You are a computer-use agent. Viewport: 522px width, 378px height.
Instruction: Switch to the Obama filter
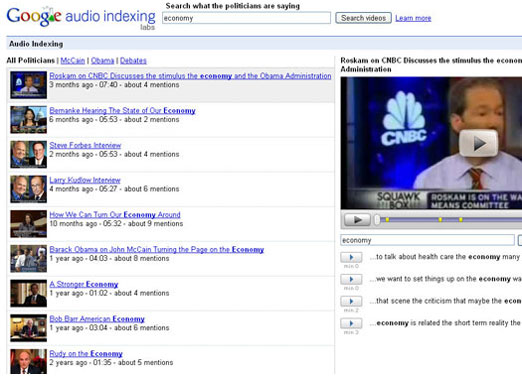102,61
